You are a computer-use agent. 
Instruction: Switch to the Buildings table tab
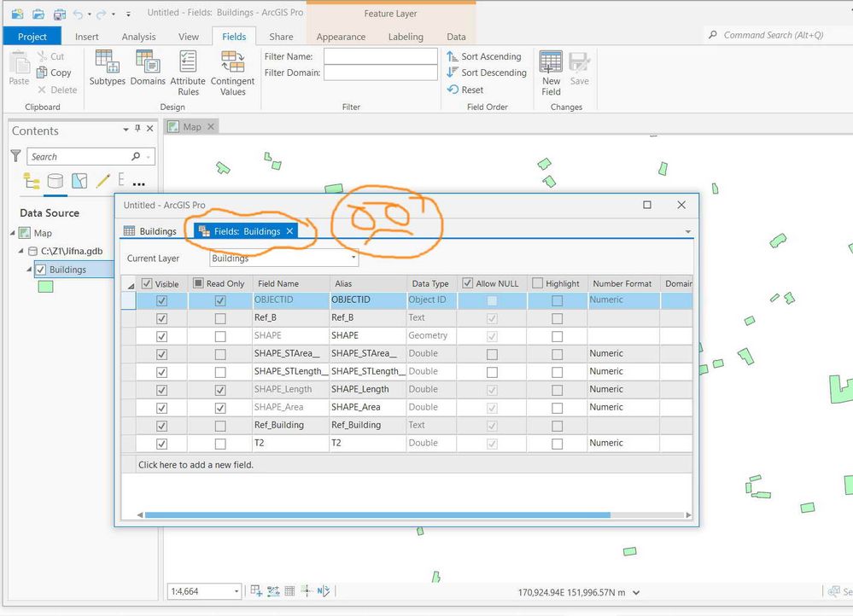[x=150, y=231]
